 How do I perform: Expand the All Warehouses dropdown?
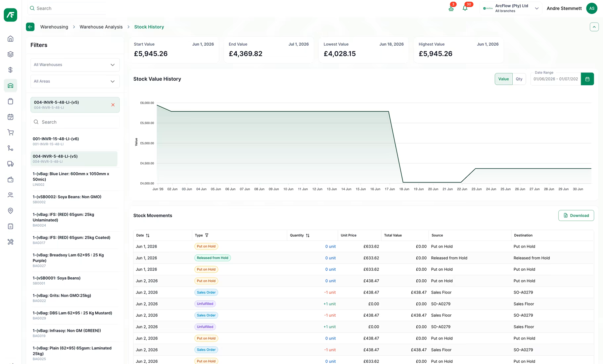[75, 65]
